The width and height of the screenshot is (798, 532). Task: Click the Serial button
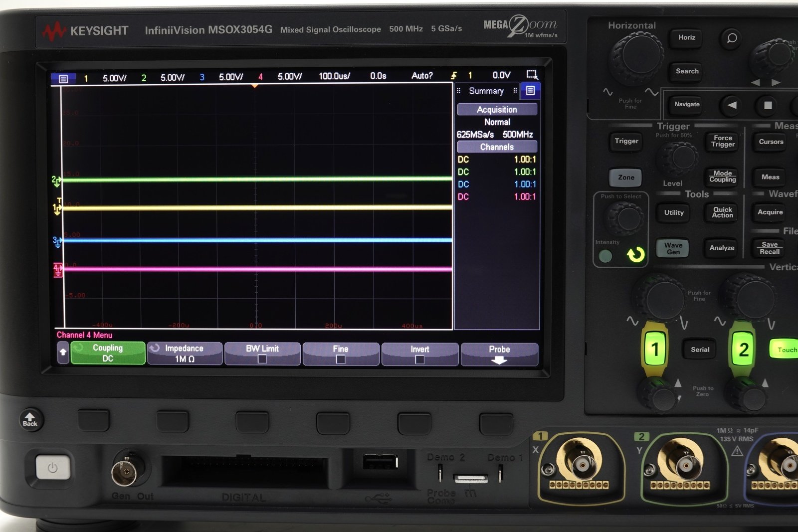[700, 350]
